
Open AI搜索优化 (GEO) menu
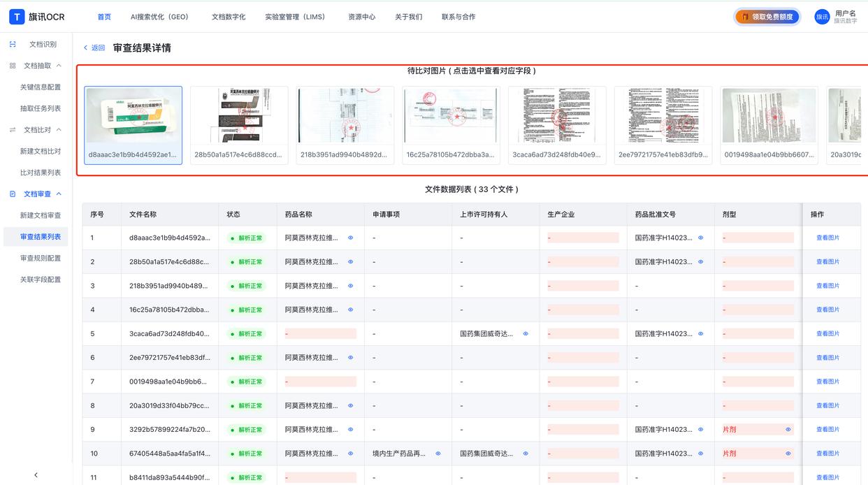161,17
